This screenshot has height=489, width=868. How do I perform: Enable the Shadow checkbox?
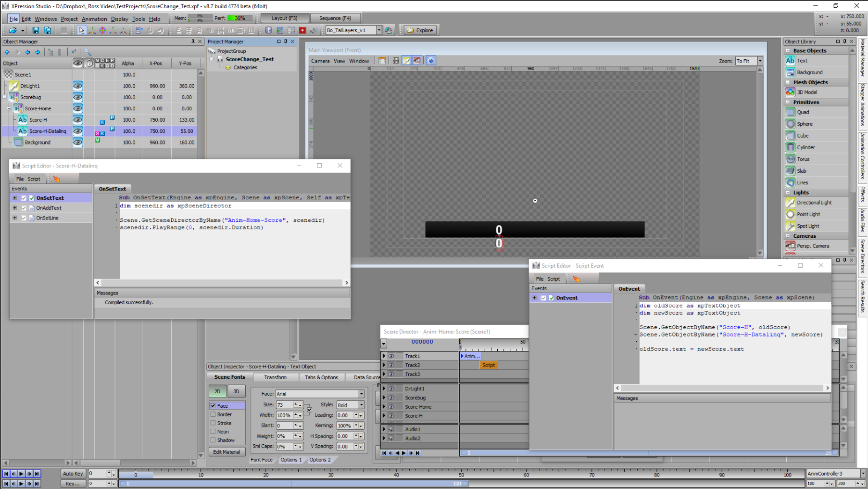pyautogui.click(x=213, y=440)
